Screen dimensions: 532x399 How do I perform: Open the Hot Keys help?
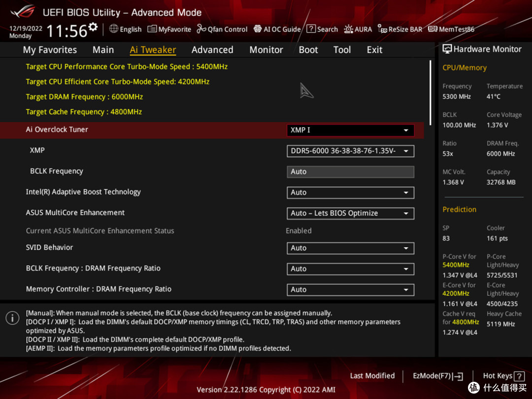[x=503, y=376]
